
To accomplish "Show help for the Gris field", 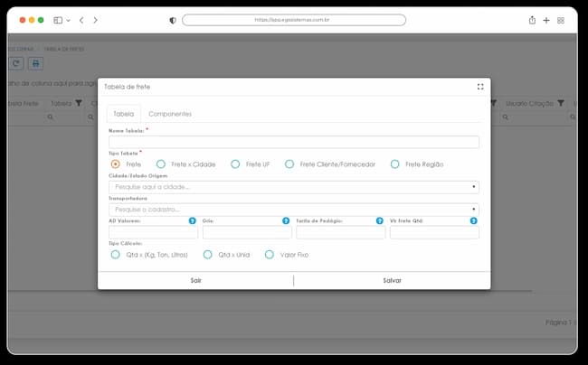I will (x=286, y=220).
